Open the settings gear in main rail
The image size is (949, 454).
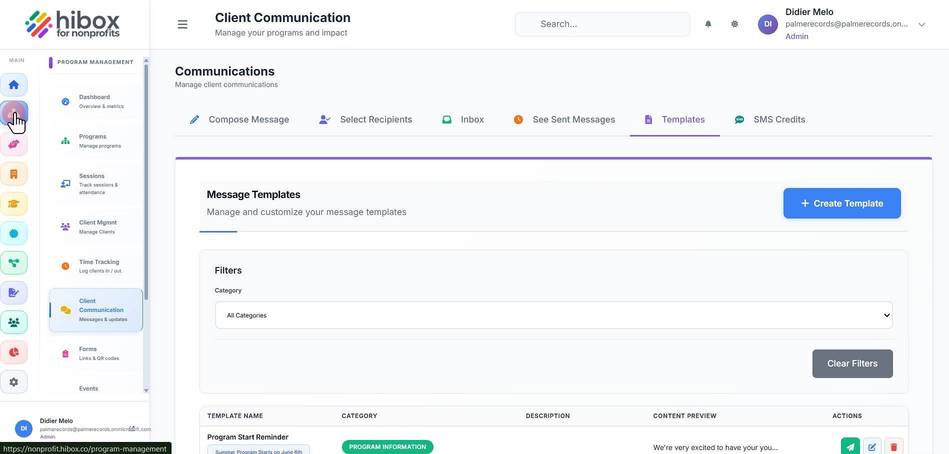pos(14,381)
